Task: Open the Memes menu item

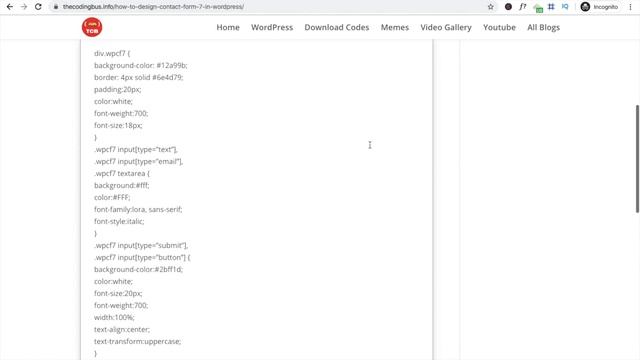Action: [x=395, y=27]
